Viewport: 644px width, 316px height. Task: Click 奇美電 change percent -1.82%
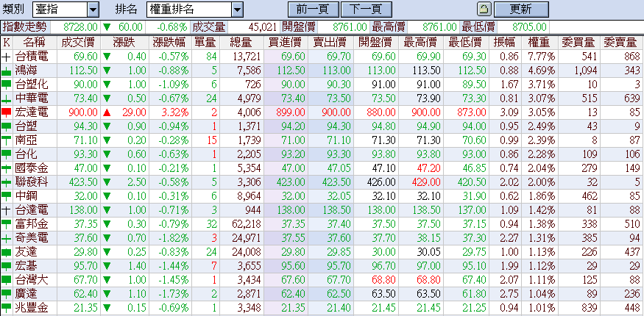pyautogui.click(x=172, y=238)
